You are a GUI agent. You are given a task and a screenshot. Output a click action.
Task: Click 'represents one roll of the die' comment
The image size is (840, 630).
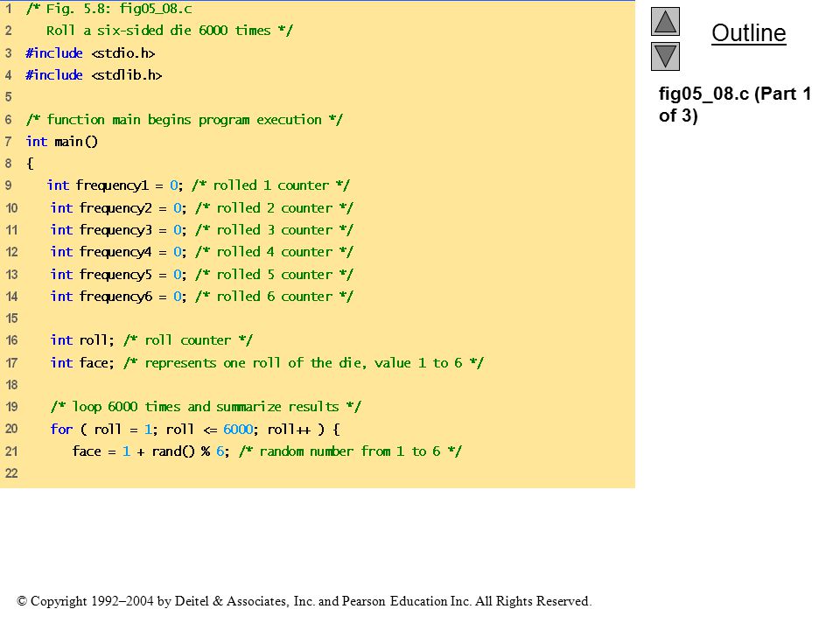click(x=304, y=362)
